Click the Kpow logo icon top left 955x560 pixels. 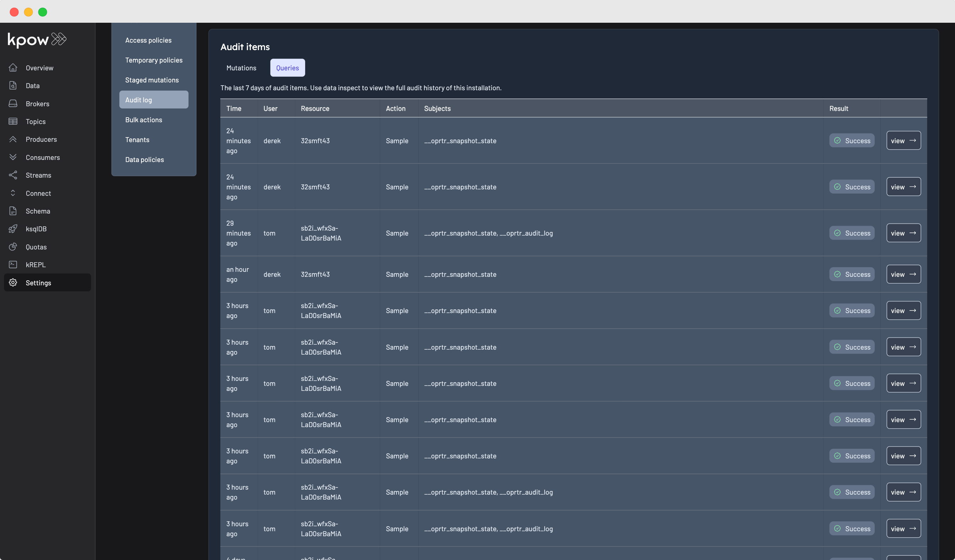pos(37,39)
